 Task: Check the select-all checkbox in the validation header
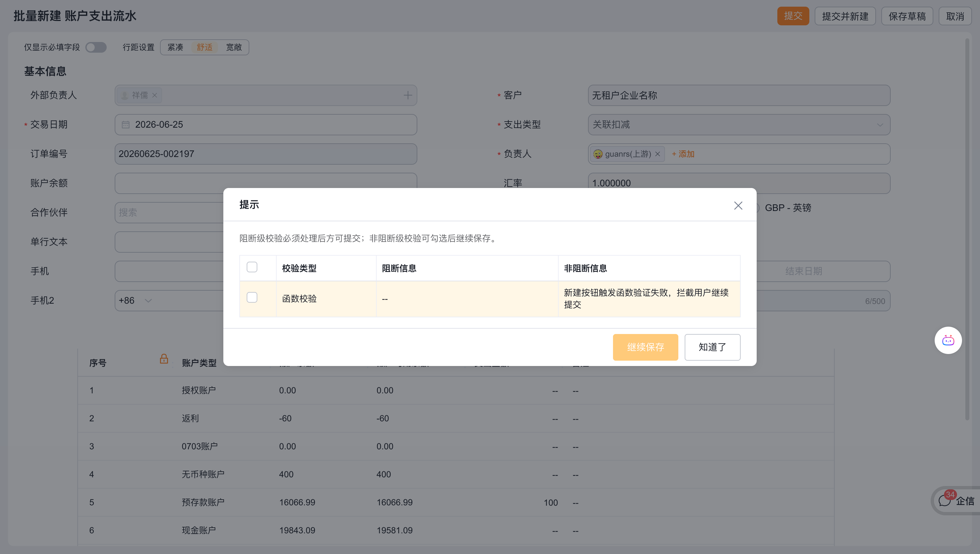click(x=252, y=267)
